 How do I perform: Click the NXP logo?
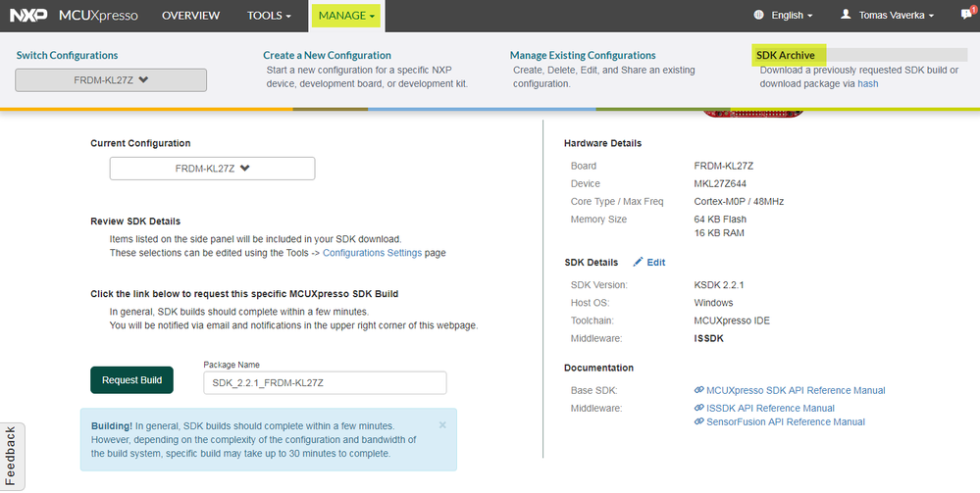tap(26, 16)
